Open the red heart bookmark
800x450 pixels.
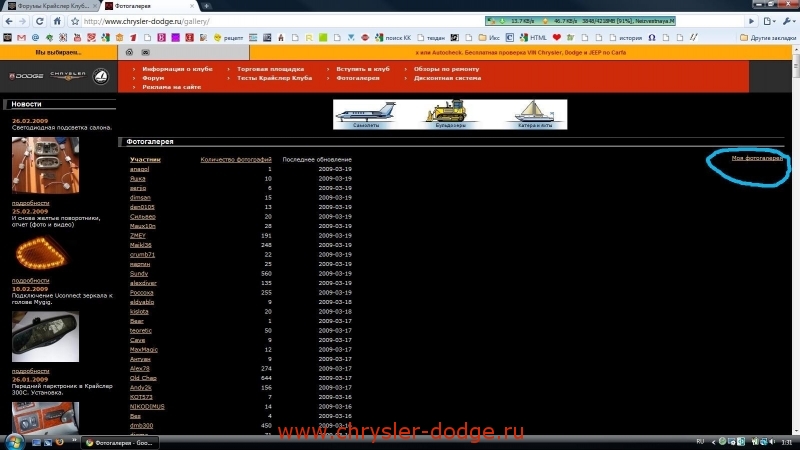557,38
